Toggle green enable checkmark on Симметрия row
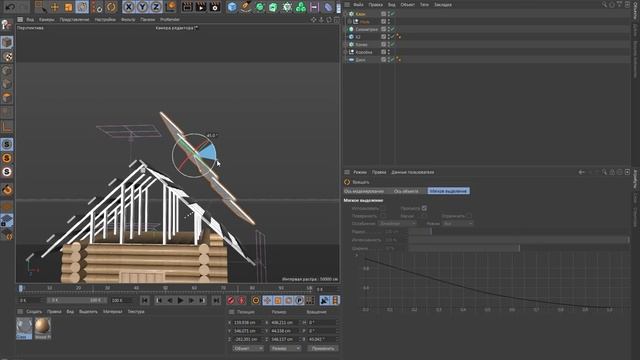640x360 pixels. click(x=392, y=29)
